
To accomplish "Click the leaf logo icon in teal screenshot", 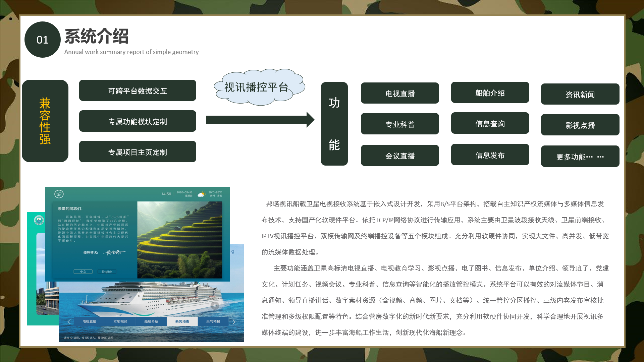I will [x=59, y=194].
